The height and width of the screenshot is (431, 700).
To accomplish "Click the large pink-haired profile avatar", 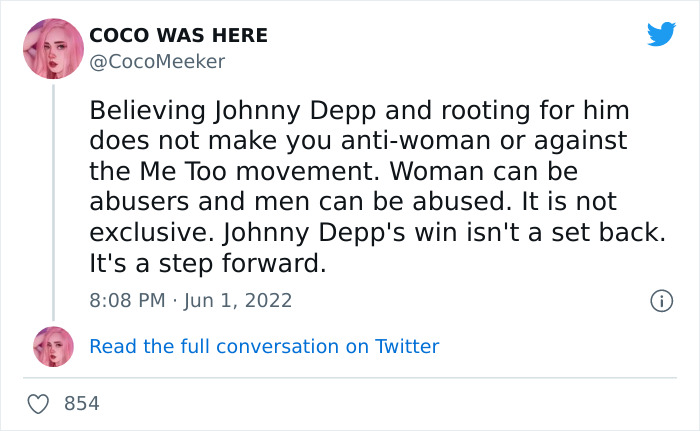I will (x=52, y=49).
